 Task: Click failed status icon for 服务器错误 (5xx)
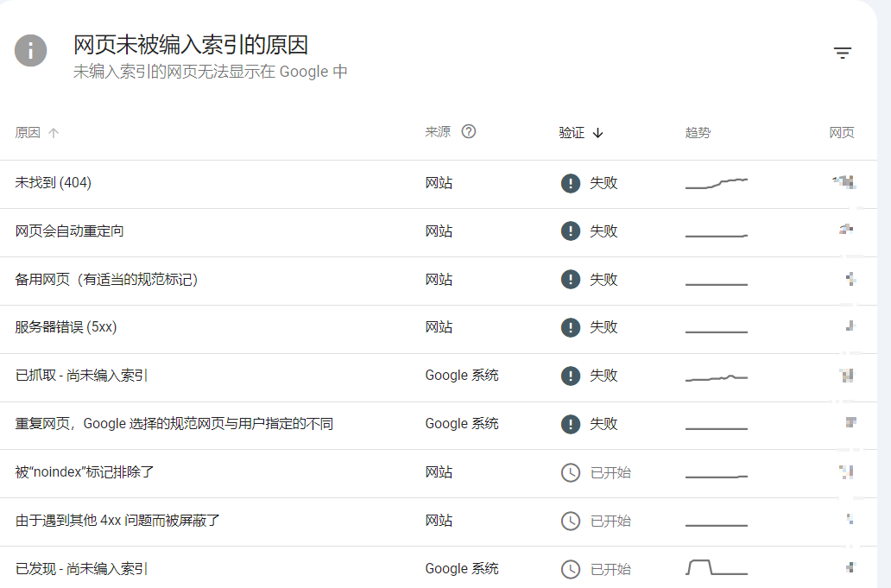click(x=570, y=327)
